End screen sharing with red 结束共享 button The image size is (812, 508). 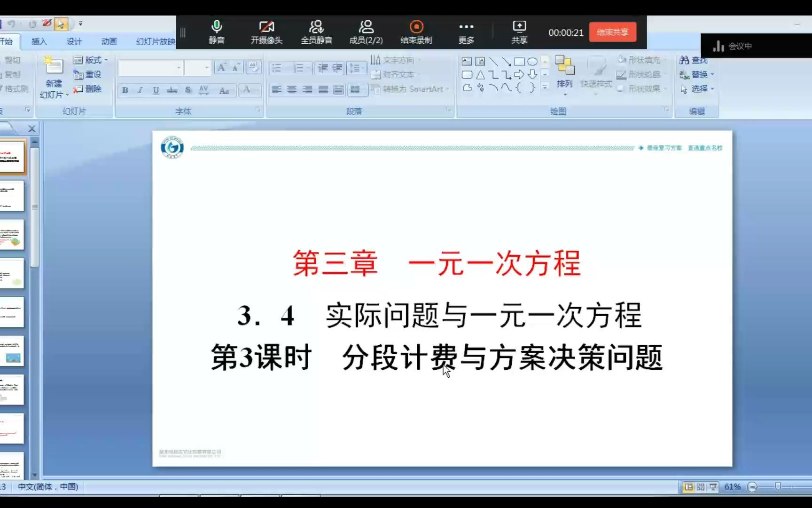coord(613,32)
